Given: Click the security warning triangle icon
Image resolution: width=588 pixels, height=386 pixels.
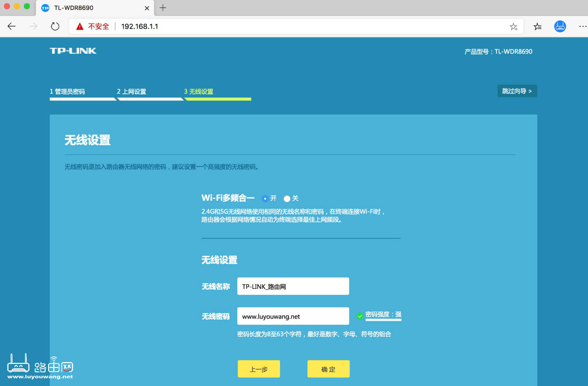Looking at the screenshot, I should pyautogui.click(x=80, y=26).
